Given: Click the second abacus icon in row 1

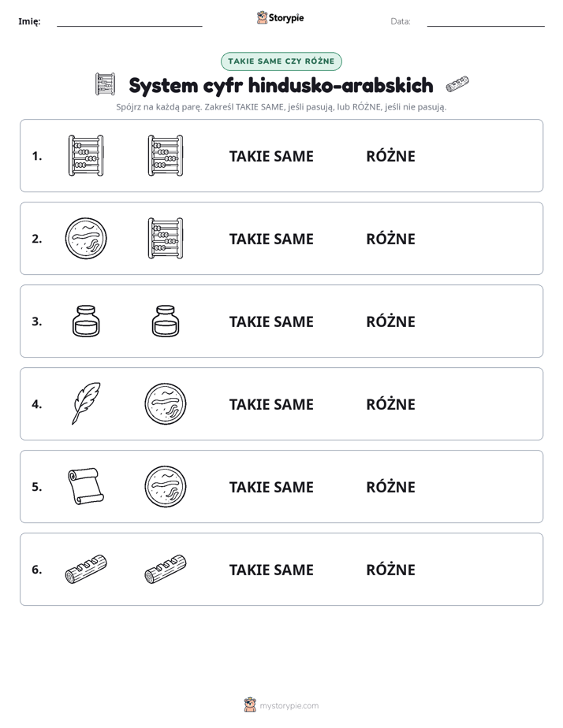Looking at the screenshot, I should pyautogui.click(x=166, y=155).
